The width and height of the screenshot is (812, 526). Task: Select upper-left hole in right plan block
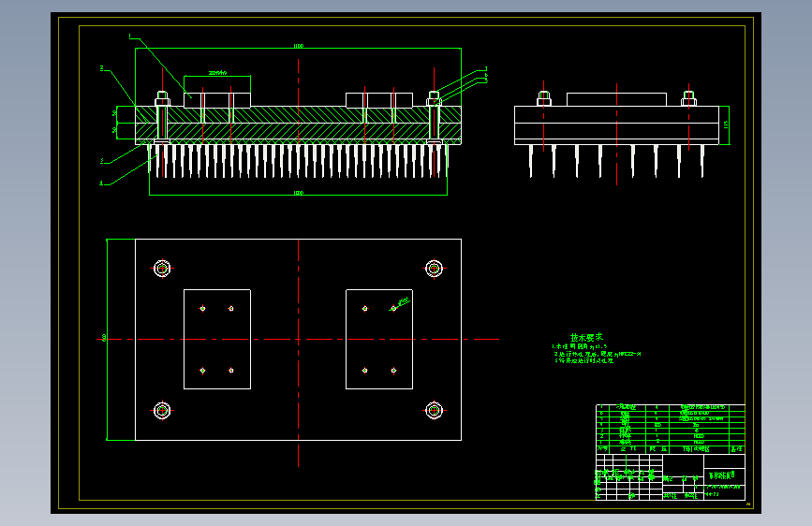[365, 309]
